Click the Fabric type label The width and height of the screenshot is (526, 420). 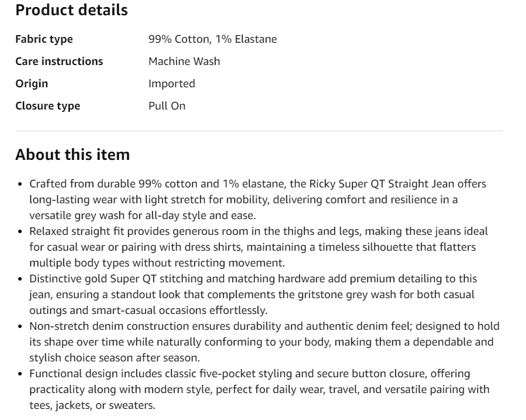[44, 39]
